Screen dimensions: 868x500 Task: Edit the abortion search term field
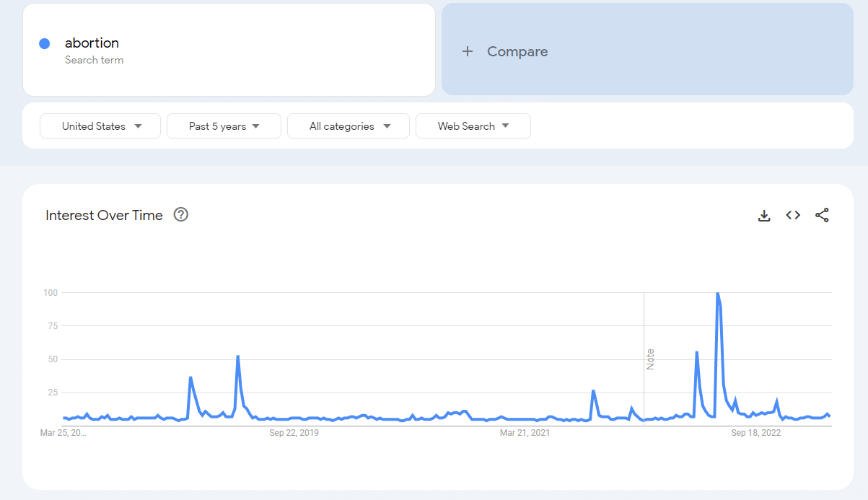coord(229,49)
